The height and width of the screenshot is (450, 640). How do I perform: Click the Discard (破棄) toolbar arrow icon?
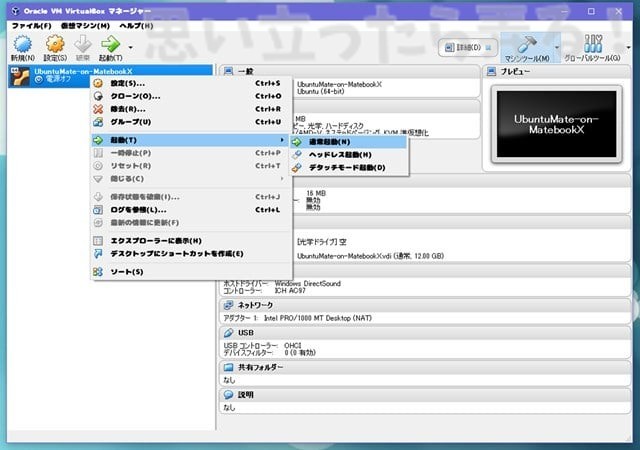tap(83, 44)
